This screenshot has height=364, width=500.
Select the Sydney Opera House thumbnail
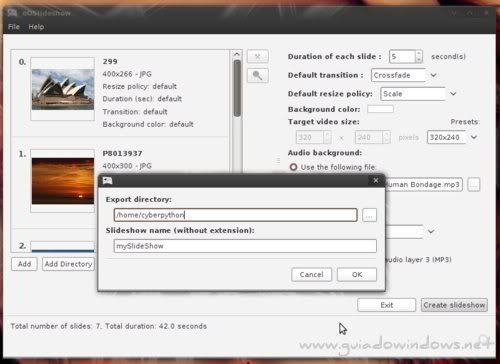63,89
